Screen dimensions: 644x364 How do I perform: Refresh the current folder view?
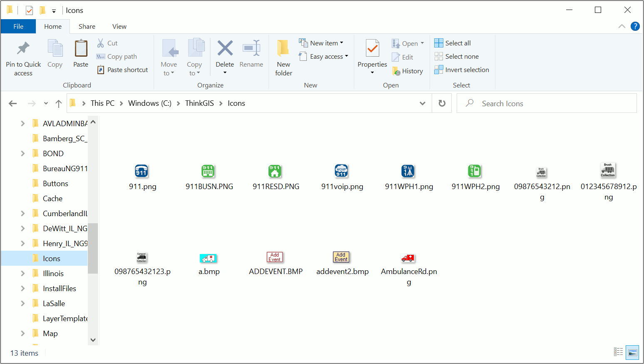(x=442, y=103)
